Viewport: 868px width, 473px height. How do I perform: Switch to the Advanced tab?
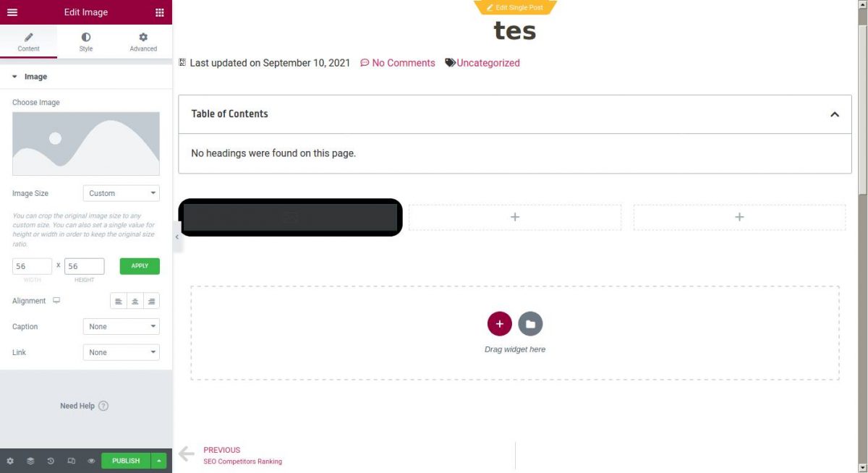(x=143, y=42)
